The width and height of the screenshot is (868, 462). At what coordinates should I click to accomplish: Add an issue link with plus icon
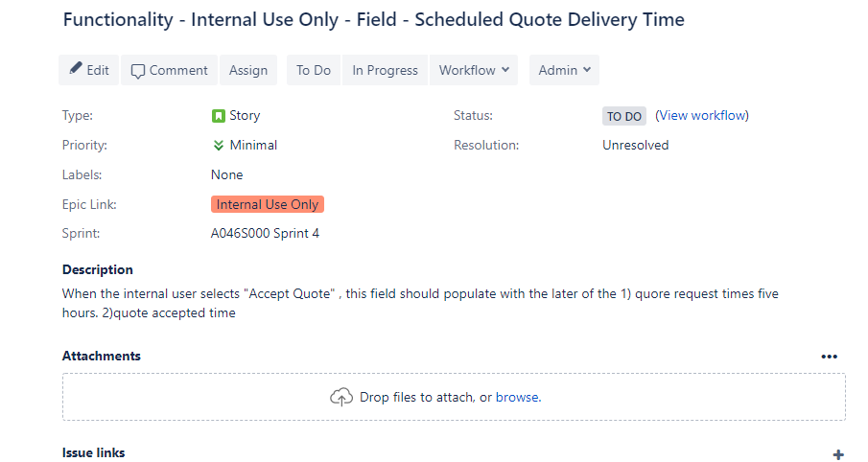coord(838,454)
